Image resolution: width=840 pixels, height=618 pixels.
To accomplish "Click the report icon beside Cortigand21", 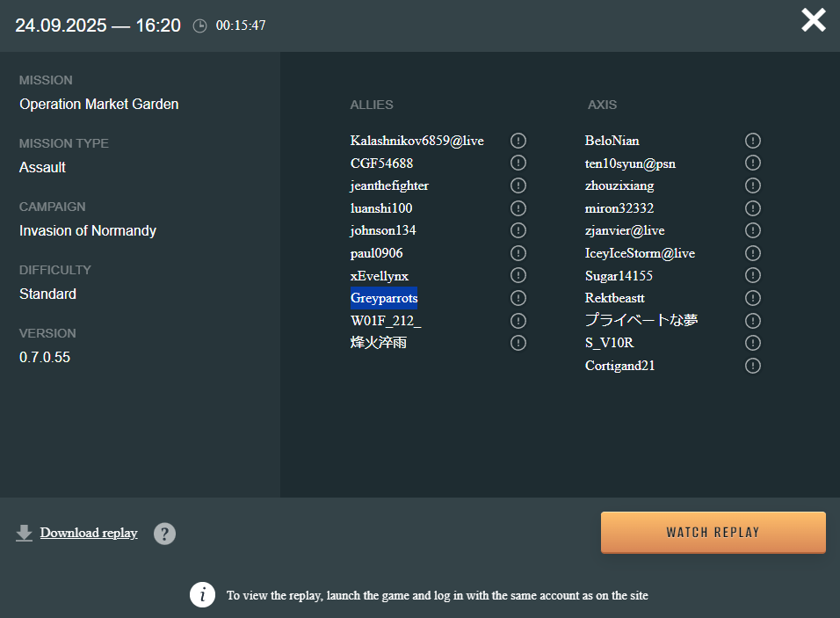I will 753,366.
